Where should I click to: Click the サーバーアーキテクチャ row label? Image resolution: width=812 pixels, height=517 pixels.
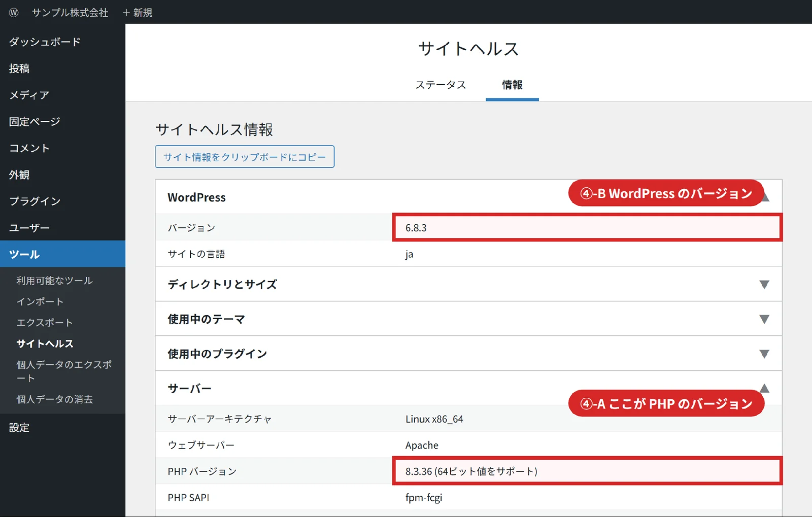[x=220, y=419]
